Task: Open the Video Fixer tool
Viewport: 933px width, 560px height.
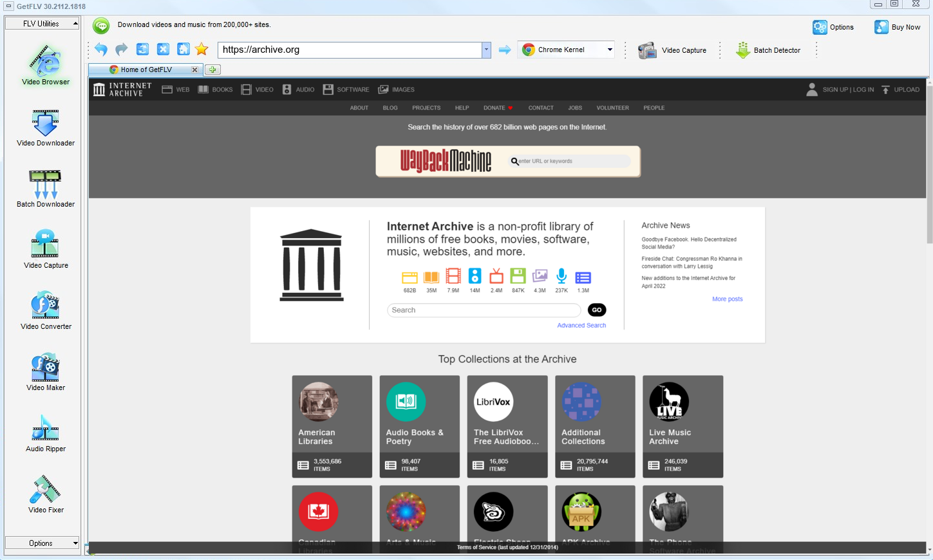Action: (46, 494)
